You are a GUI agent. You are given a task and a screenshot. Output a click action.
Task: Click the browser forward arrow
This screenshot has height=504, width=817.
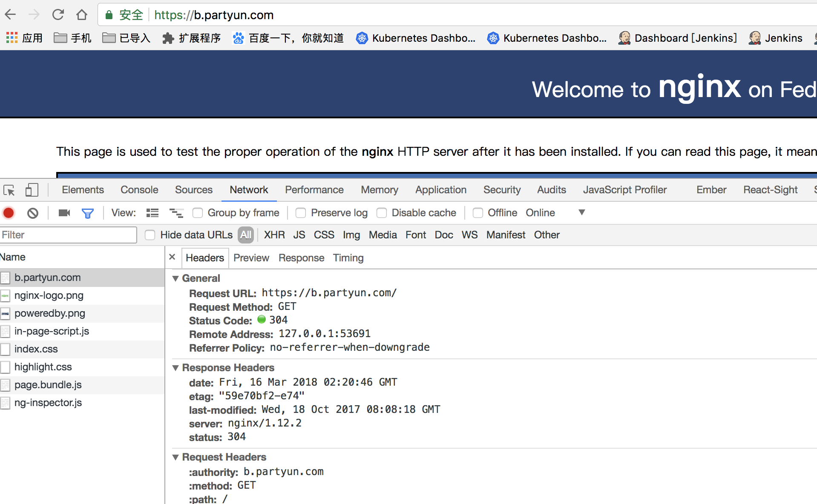[x=34, y=15]
